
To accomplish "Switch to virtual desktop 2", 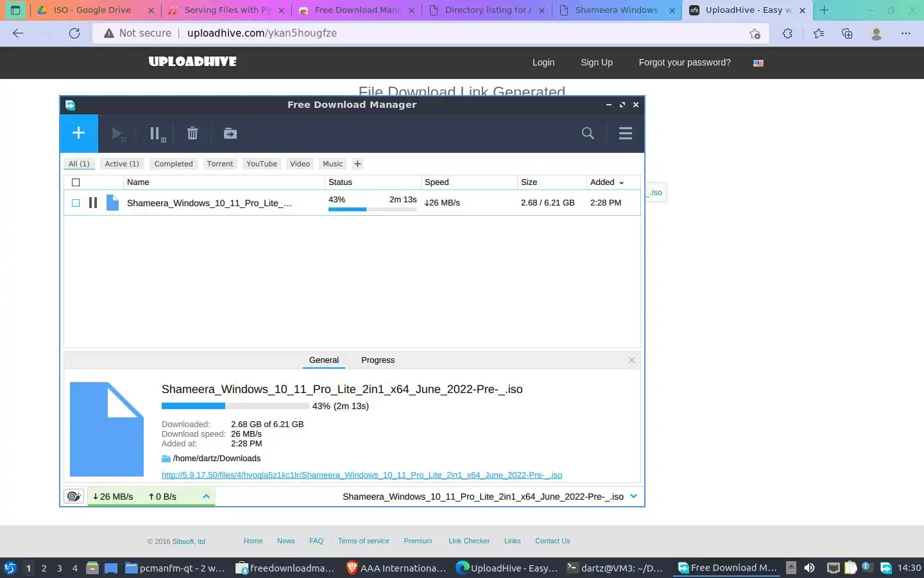I will pyautogui.click(x=44, y=568).
